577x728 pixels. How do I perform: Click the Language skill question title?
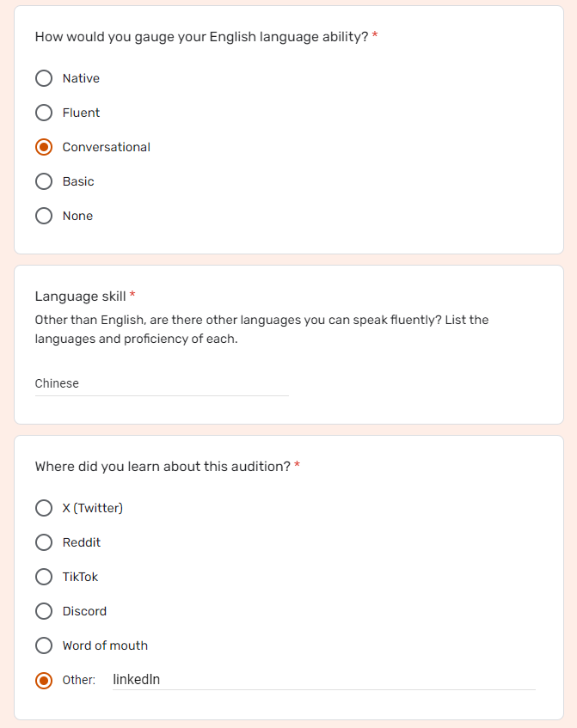pos(80,297)
